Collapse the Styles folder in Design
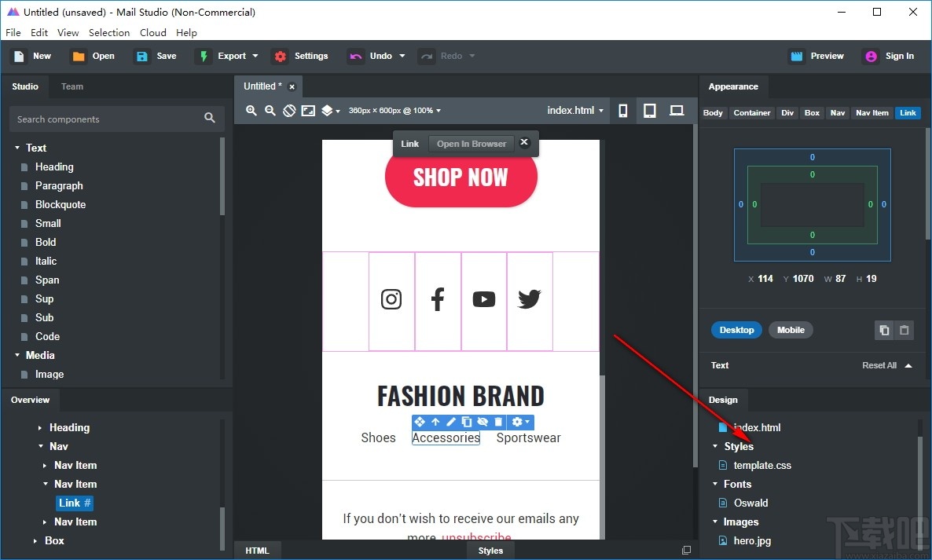Image resolution: width=932 pixels, height=560 pixels. [715, 447]
